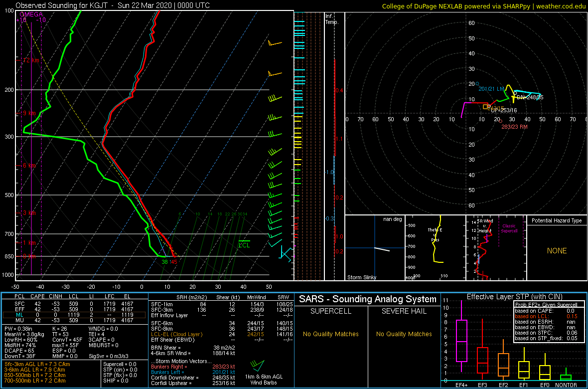Click MidRH = 74% value
Screen dimensions: 588x389
click(x=20, y=345)
